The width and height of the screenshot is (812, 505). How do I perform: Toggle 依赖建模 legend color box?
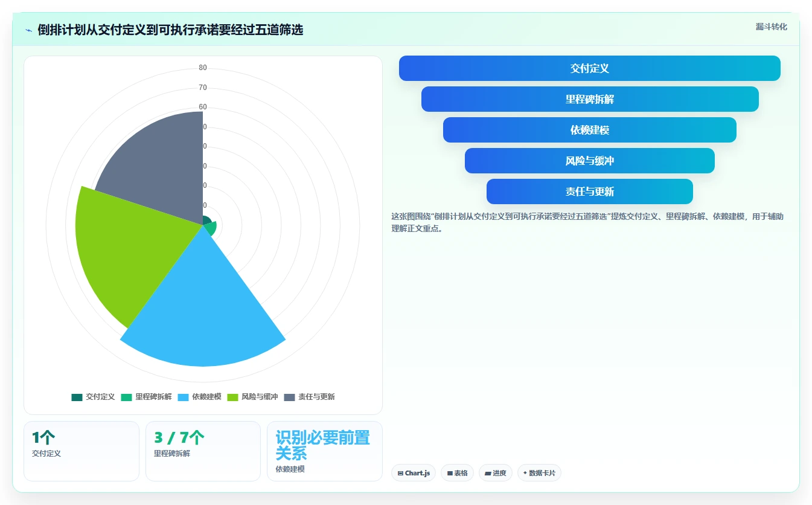[183, 397]
